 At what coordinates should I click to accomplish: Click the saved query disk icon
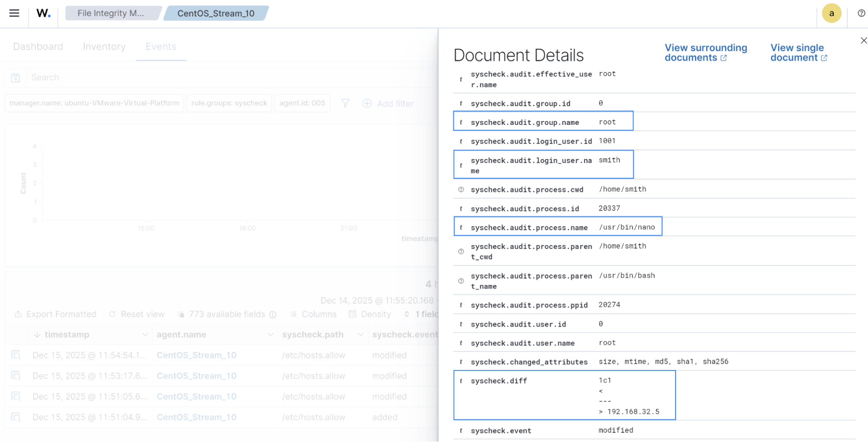point(16,78)
